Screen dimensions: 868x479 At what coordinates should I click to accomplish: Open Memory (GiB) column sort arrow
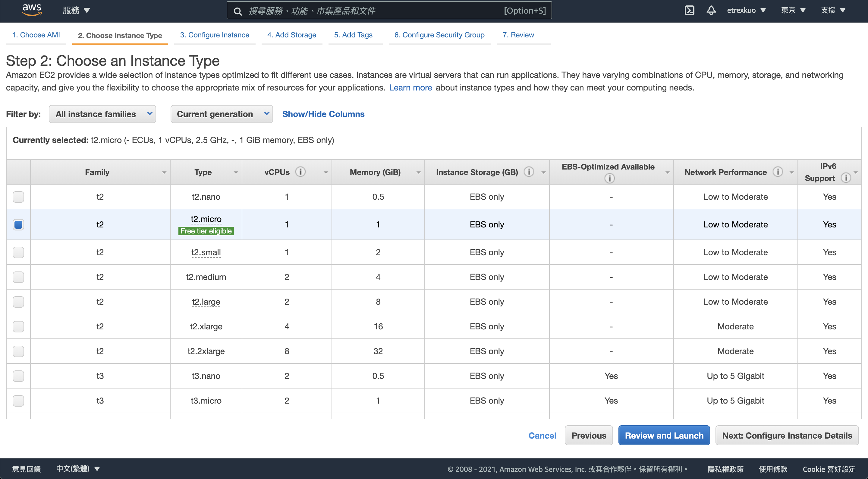tap(419, 172)
